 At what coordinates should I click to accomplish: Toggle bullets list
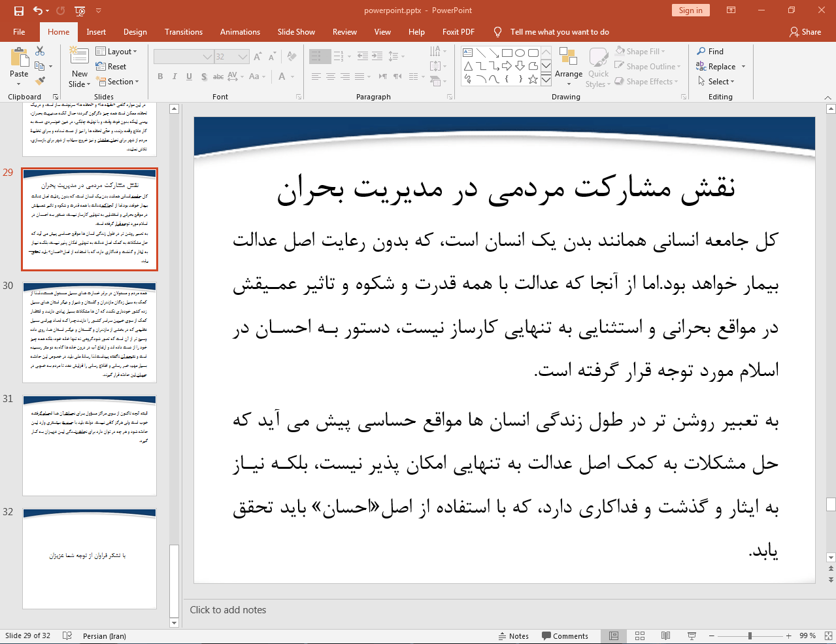(316, 57)
